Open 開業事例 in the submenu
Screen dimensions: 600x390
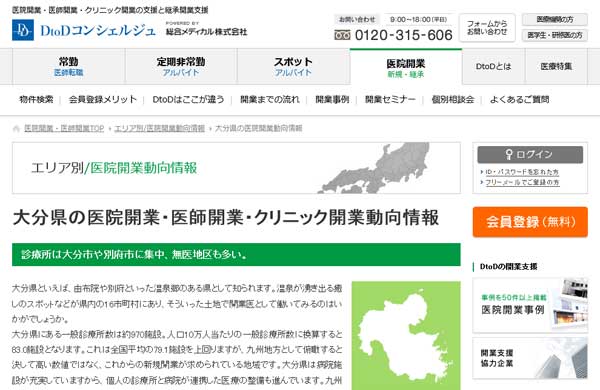point(332,100)
